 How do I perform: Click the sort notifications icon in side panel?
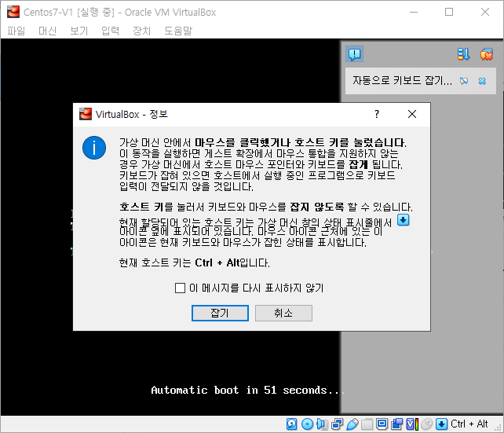tap(463, 54)
